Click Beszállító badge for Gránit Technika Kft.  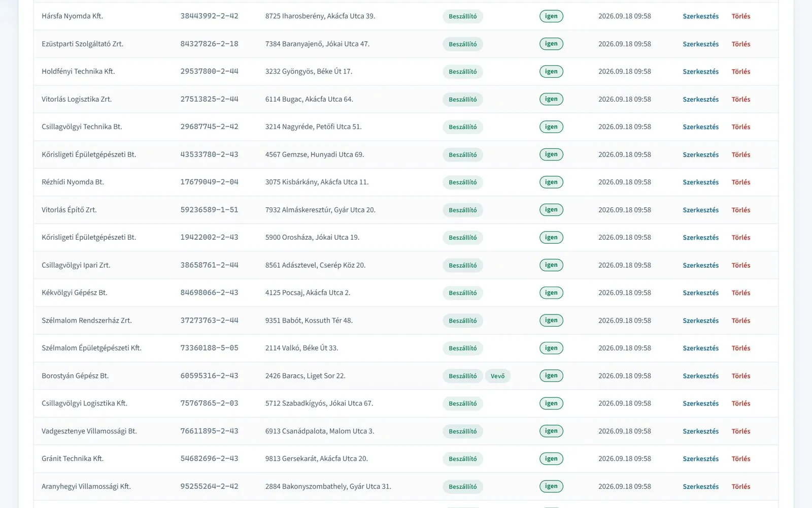click(462, 459)
